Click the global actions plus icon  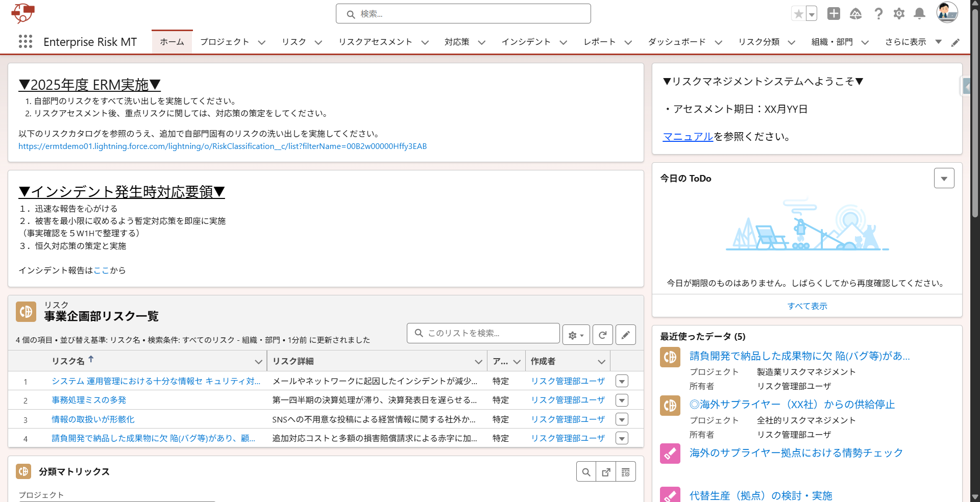coord(834,14)
